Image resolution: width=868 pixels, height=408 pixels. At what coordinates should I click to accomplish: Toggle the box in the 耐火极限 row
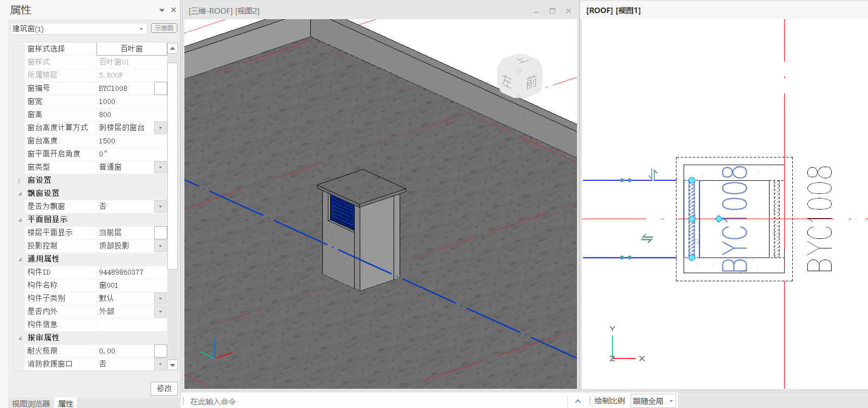tap(160, 351)
